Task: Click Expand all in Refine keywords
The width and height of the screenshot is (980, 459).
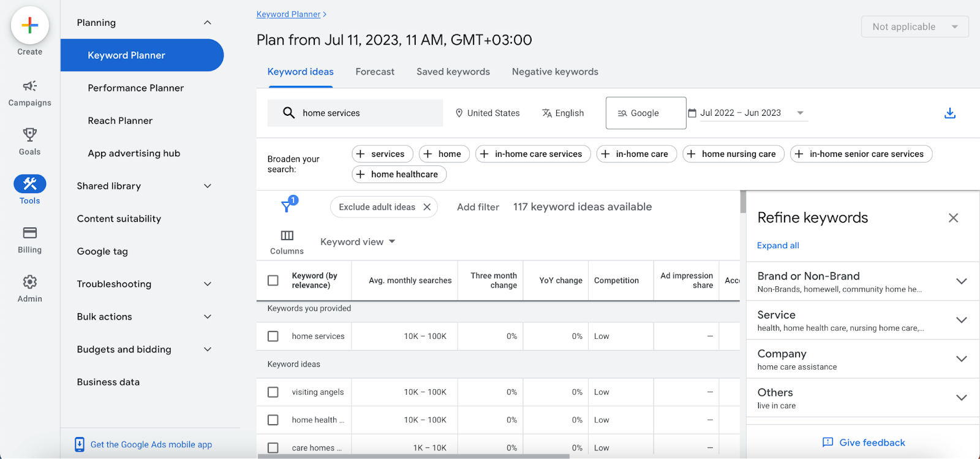Action: 778,245
